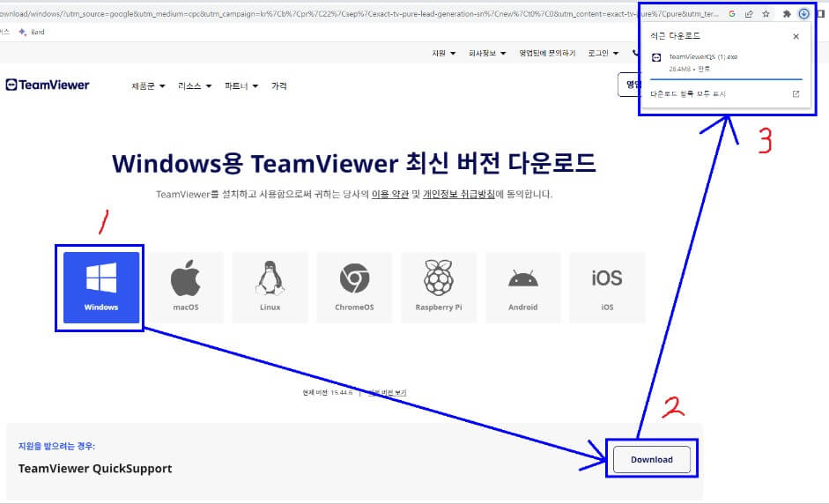Viewport: 829px width, 504px height.
Task: Open the 이용 약관 terms link
Action: 390,194
